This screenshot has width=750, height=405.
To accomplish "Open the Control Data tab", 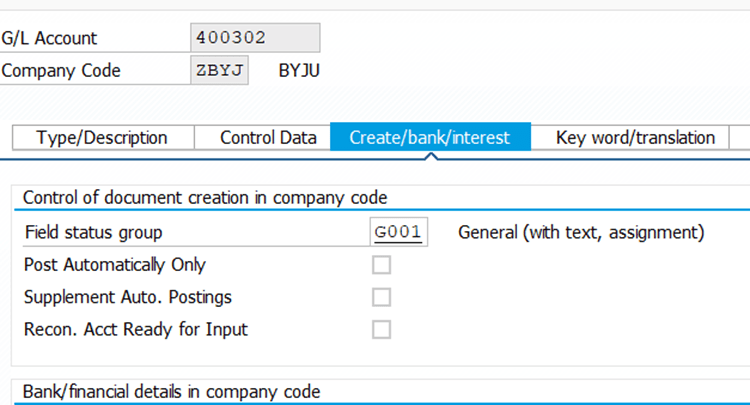I will (268, 138).
